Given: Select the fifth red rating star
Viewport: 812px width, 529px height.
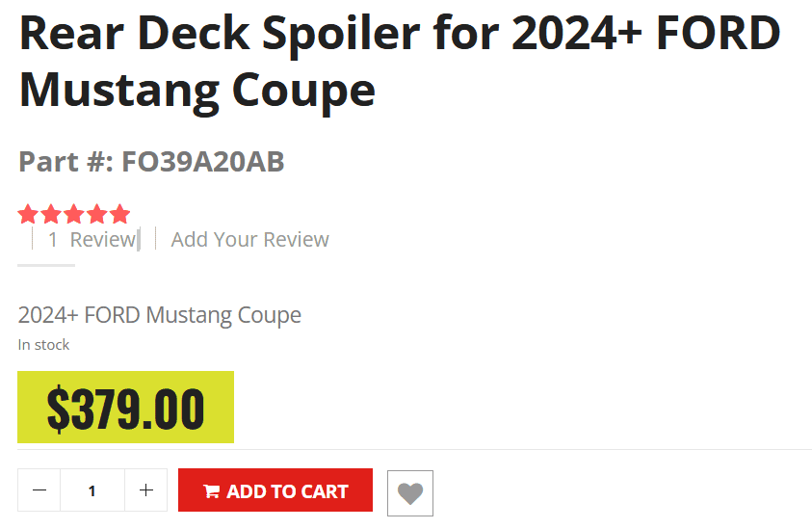Looking at the screenshot, I should pos(119,214).
